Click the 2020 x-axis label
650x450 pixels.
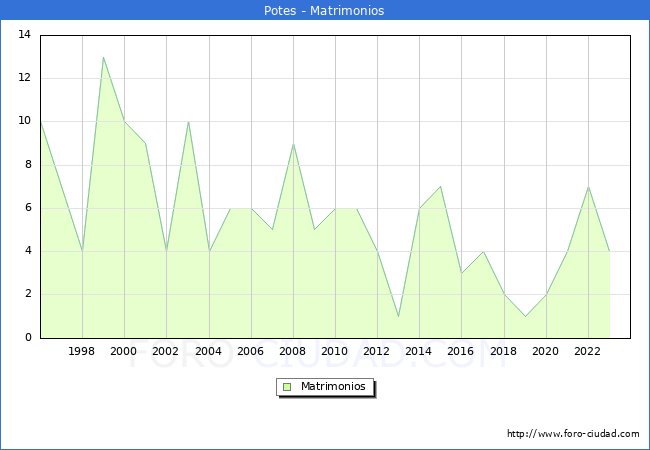[x=546, y=351]
